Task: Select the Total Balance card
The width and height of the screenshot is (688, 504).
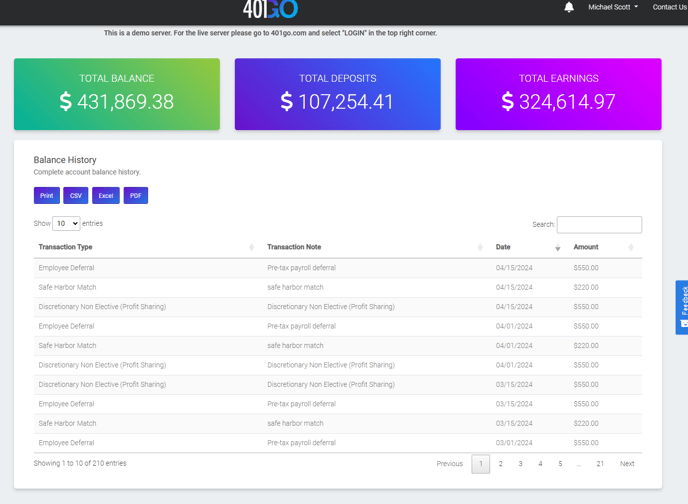Action: click(116, 94)
